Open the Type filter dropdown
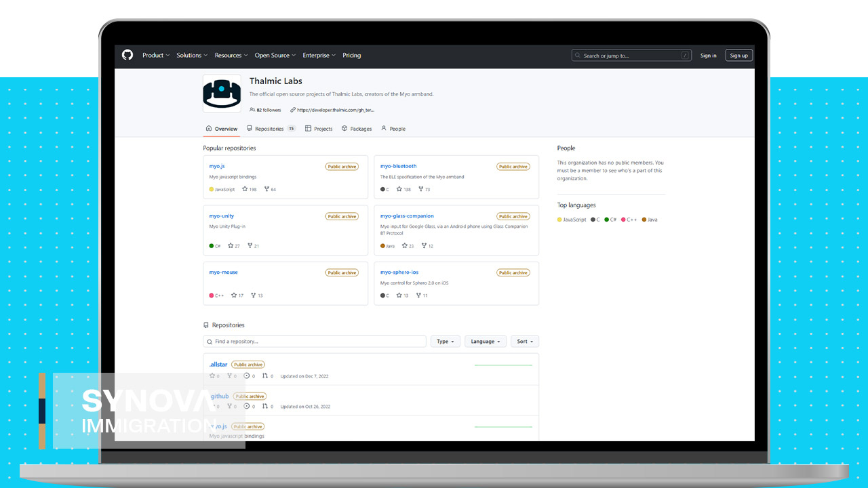 [x=446, y=342]
